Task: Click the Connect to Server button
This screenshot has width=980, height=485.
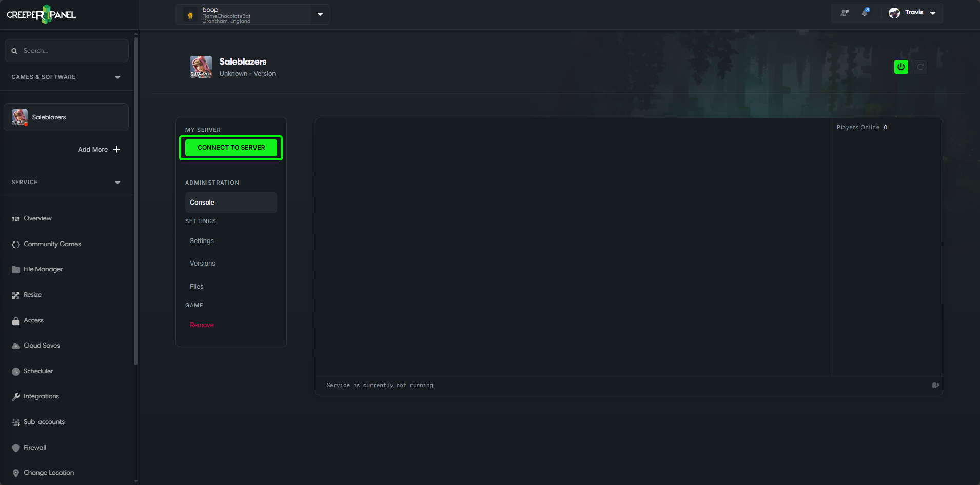Action: 231,148
